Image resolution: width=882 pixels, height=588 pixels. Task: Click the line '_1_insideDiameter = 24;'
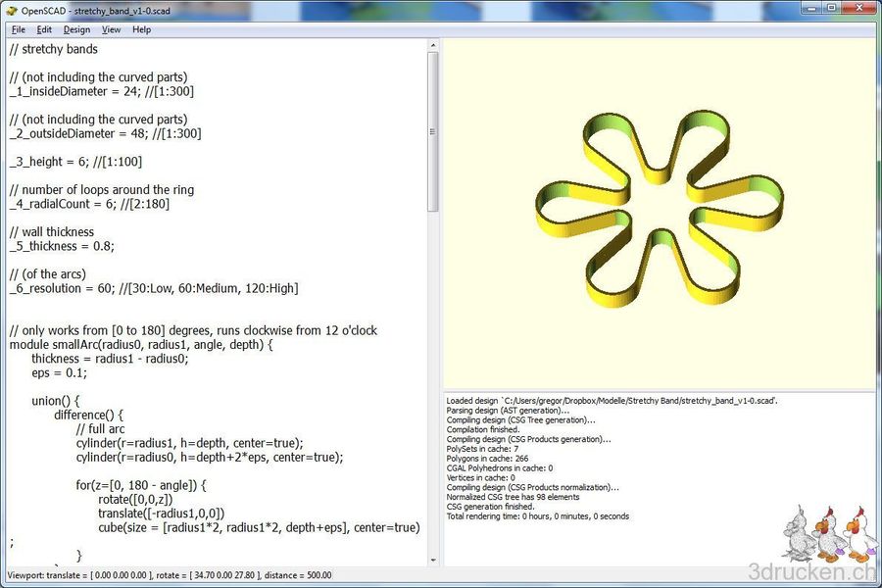point(101,91)
